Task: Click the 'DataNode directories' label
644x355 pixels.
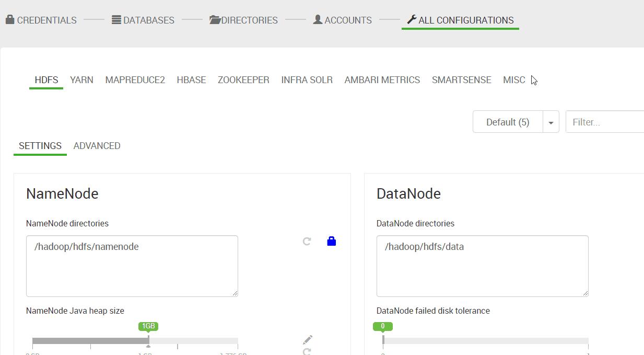Action: pos(415,223)
